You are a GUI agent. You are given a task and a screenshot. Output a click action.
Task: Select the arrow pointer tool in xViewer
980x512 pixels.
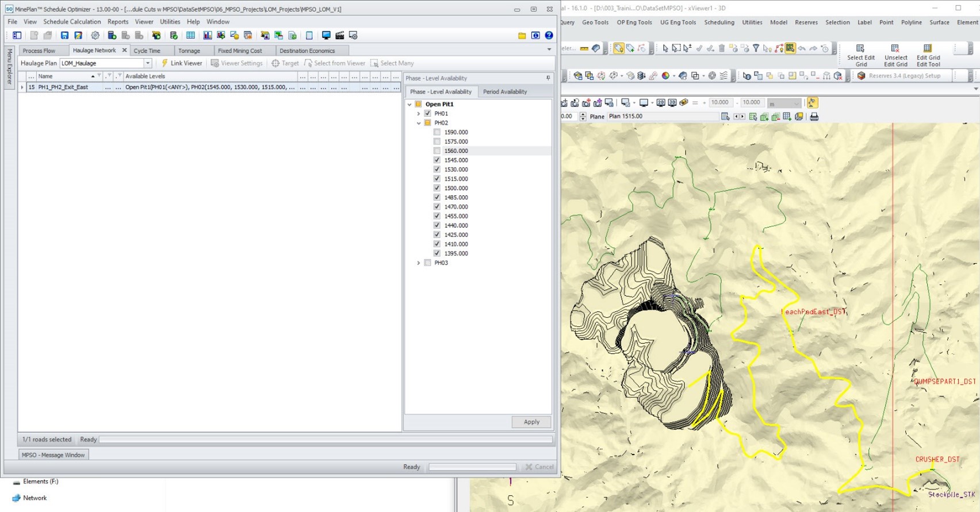(665, 49)
